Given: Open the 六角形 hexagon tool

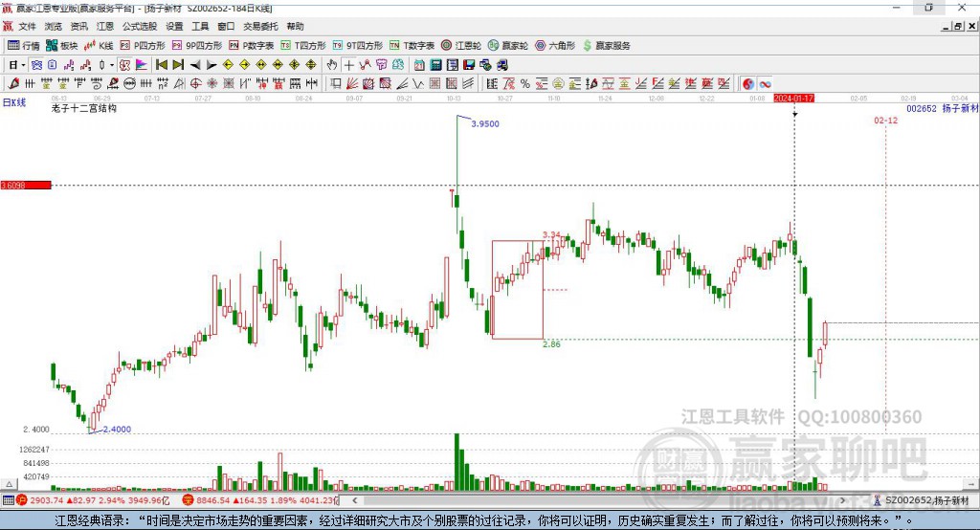Looking at the screenshot, I should coord(555,46).
